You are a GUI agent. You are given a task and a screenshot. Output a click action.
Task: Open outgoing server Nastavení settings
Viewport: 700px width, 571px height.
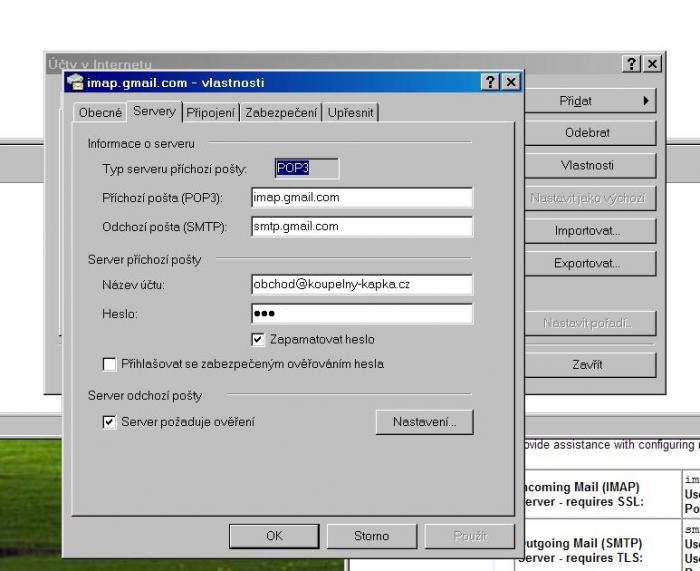[x=424, y=422]
